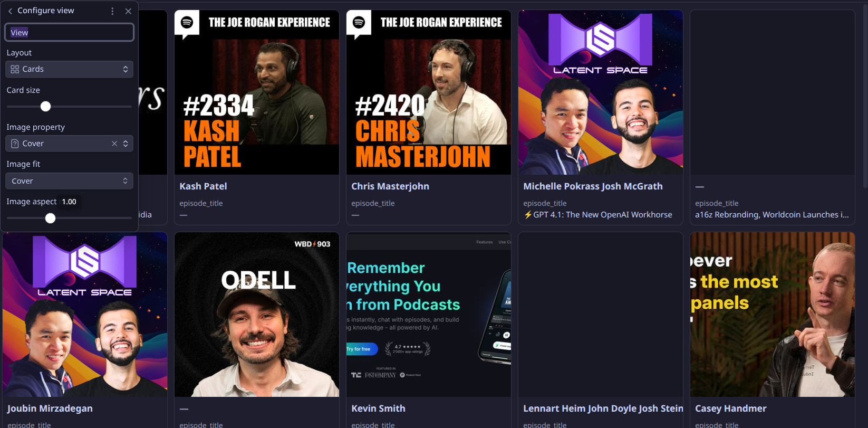Open the Image fit dropdown set to Cover
Viewport: 868px width, 428px height.
click(x=69, y=181)
